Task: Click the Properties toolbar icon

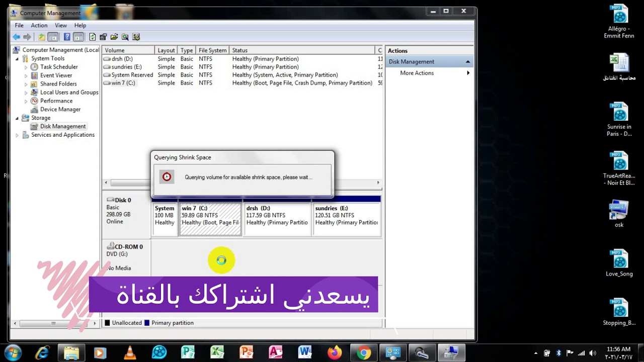Action: pos(103,37)
